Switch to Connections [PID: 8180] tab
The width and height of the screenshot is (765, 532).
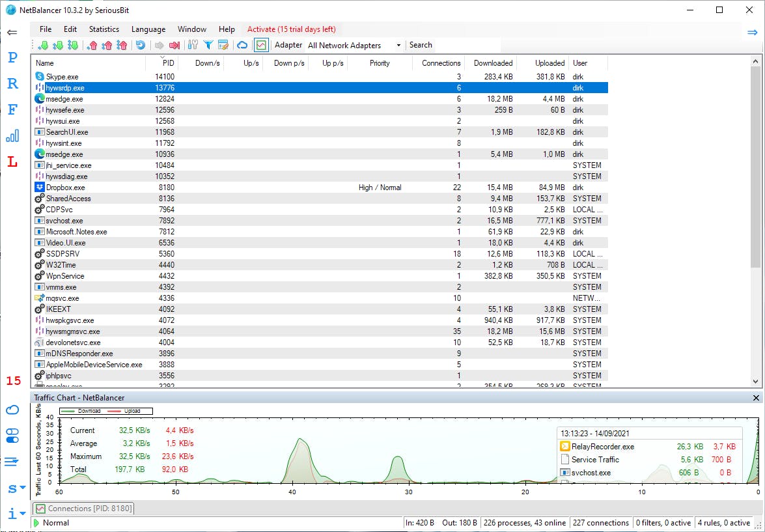point(83,509)
